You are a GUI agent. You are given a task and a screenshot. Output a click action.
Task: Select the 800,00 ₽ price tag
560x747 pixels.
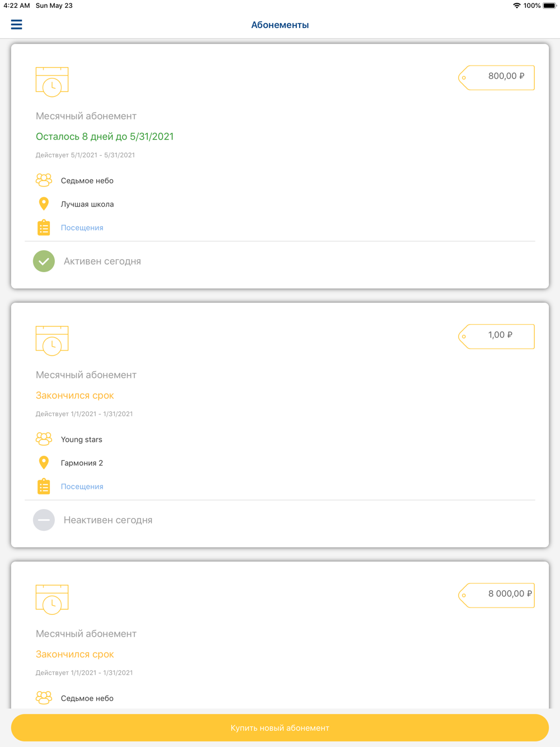(496, 77)
